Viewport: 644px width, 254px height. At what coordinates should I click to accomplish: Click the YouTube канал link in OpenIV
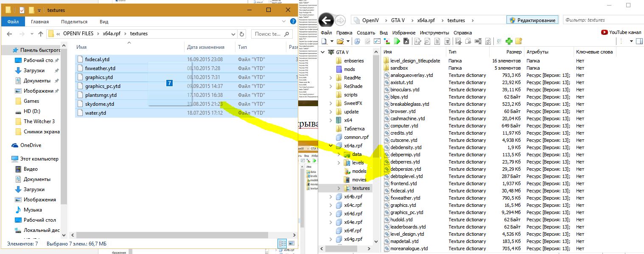click(x=621, y=32)
